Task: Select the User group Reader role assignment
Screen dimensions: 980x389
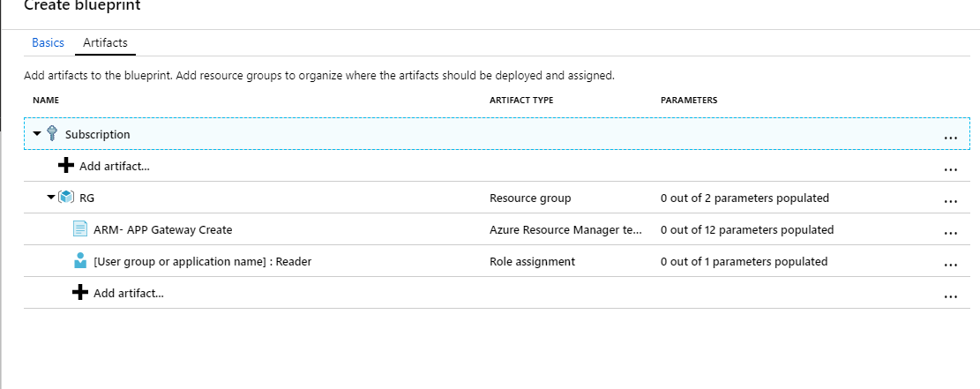Action: coord(202,261)
